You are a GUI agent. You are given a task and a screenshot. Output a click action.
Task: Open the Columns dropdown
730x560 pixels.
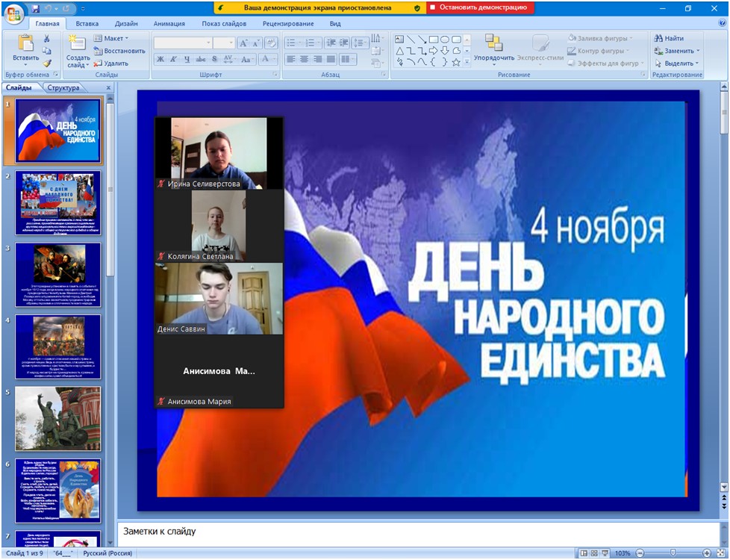click(347, 59)
